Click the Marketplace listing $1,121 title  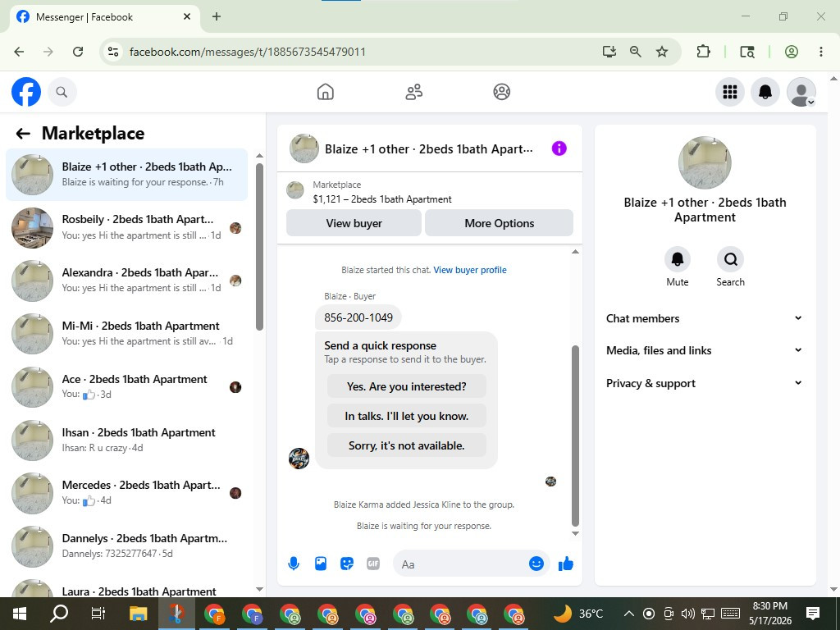tap(382, 199)
